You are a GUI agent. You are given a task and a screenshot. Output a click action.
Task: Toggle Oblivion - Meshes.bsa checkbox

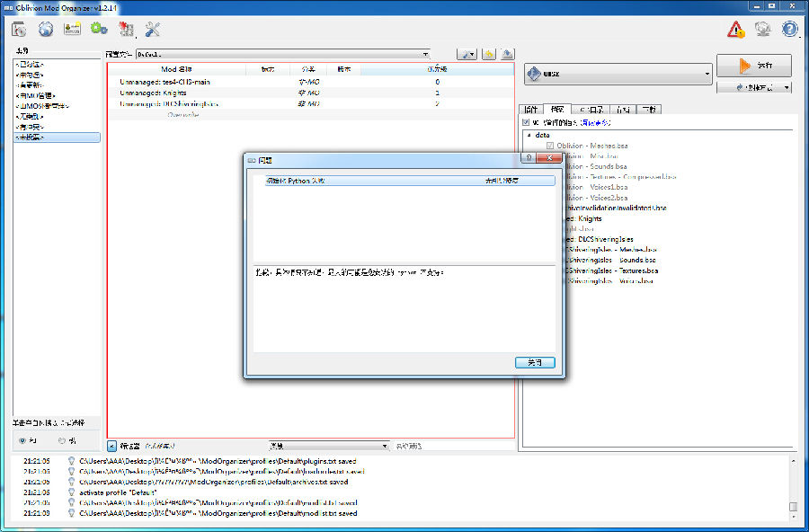(550, 146)
